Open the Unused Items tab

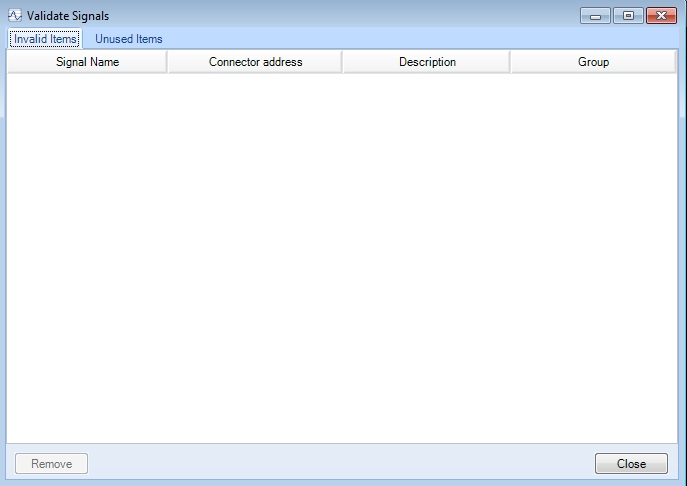[128, 39]
